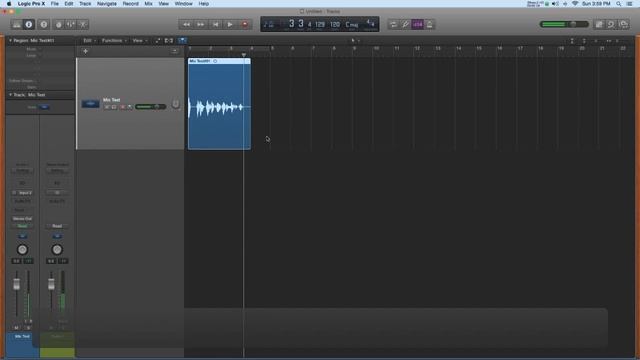The height and width of the screenshot is (360, 640).
Task: Open the LCD display mode note icon
Action: click(268, 24)
